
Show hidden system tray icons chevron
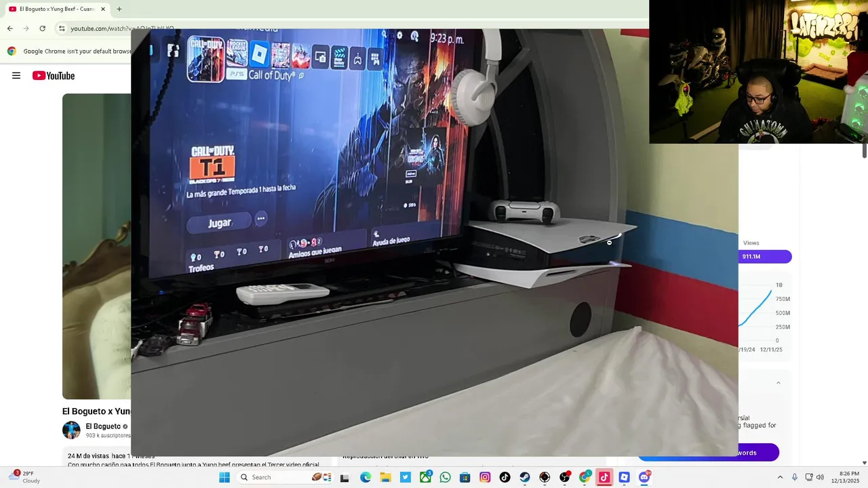tap(780, 477)
